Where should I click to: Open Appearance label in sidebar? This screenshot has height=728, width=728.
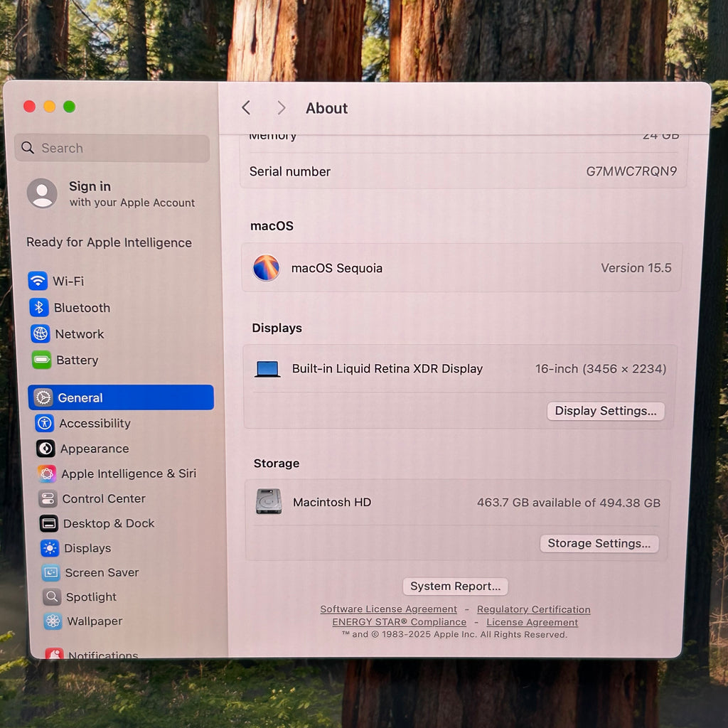[95, 449]
